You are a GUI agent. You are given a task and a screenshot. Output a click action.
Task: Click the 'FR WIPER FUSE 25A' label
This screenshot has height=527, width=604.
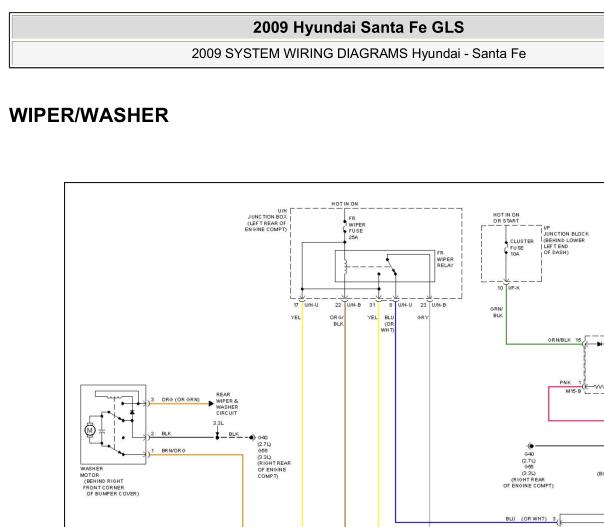(x=357, y=228)
